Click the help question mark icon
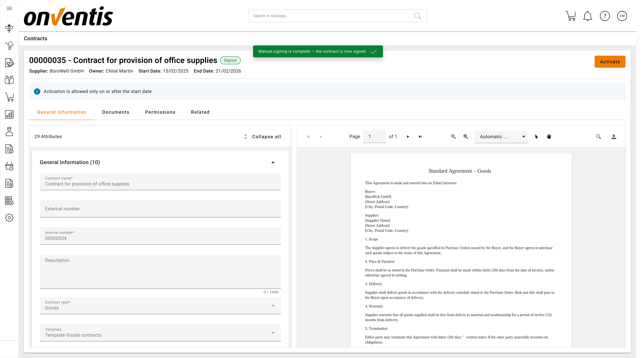The width and height of the screenshot is (644, 358). (x=605, y=16)
